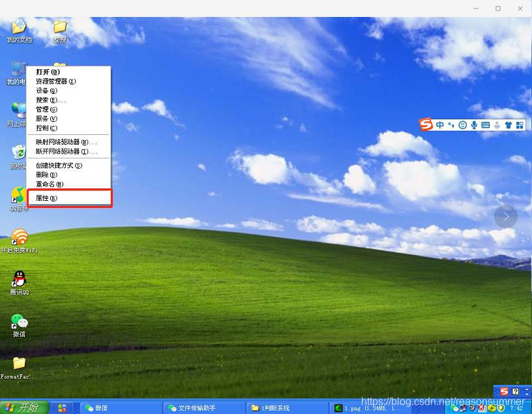Click the help question mark in the language bar
This screenshot has width=532, height=414.
[515, 392]
